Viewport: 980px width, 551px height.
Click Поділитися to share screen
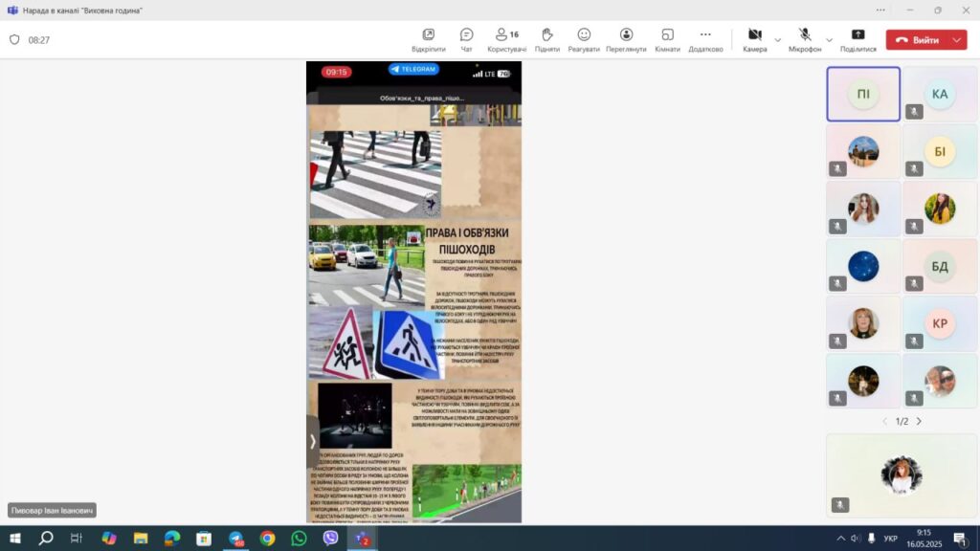(x=857, y=40)
